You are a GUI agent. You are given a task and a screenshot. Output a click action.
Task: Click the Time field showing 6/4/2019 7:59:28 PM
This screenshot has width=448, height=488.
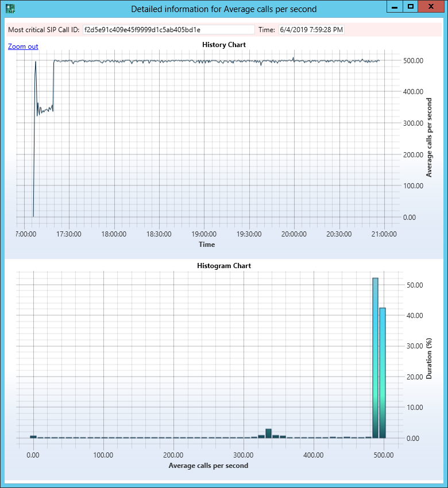[x=311, y=30]
